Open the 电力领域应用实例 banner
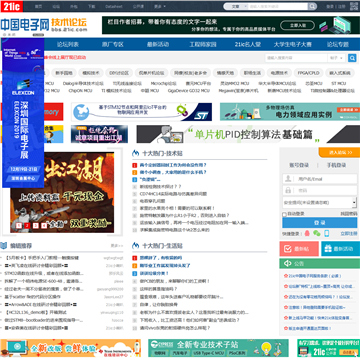Screen dimensions: 360x360 290,112
